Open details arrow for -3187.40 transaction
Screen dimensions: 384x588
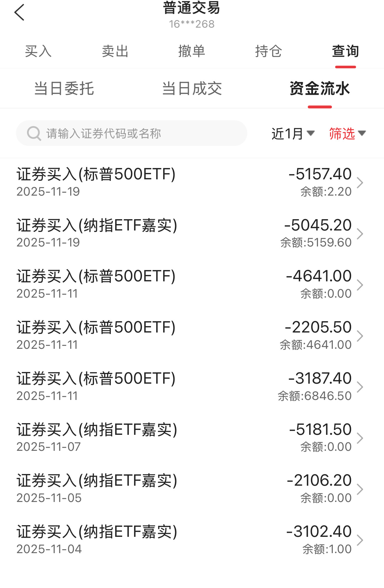click(x=360, y=387)
